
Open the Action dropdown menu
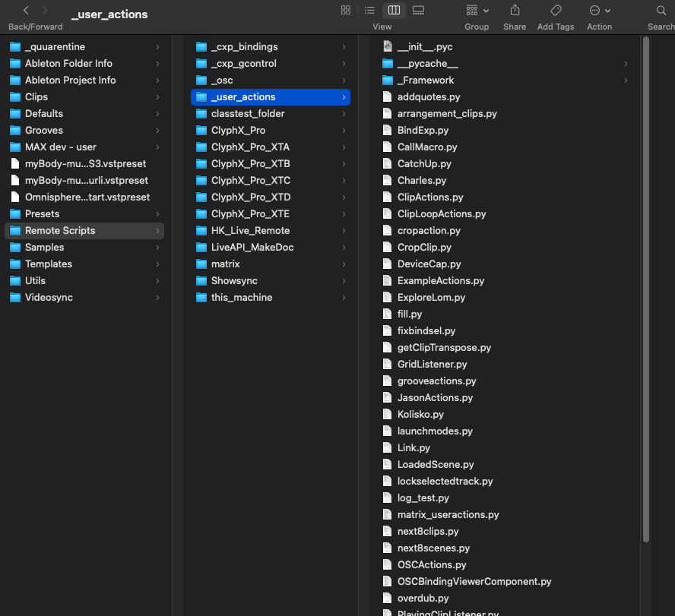[x=599, y=11]
